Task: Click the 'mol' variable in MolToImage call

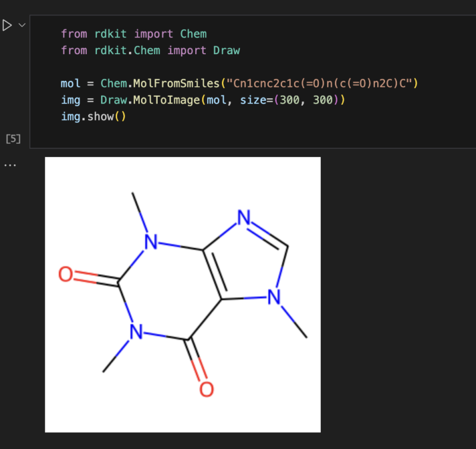Action: pos(217,100)
